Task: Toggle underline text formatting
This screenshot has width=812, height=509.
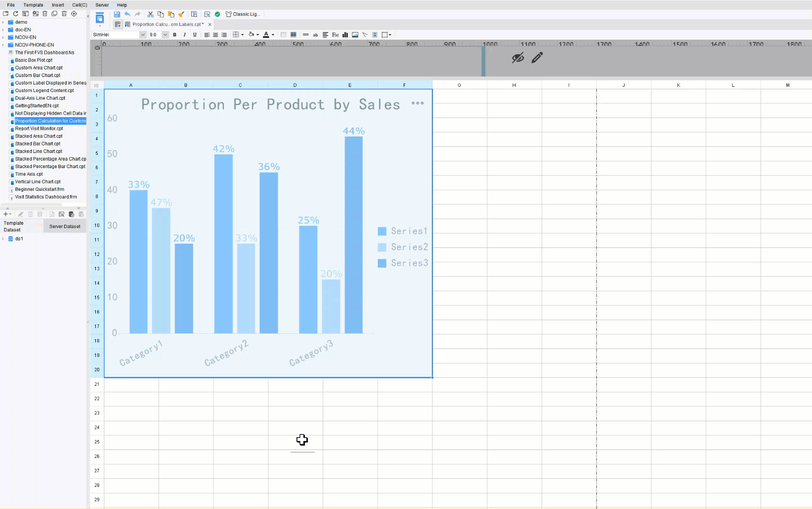Action: [195, 34]
